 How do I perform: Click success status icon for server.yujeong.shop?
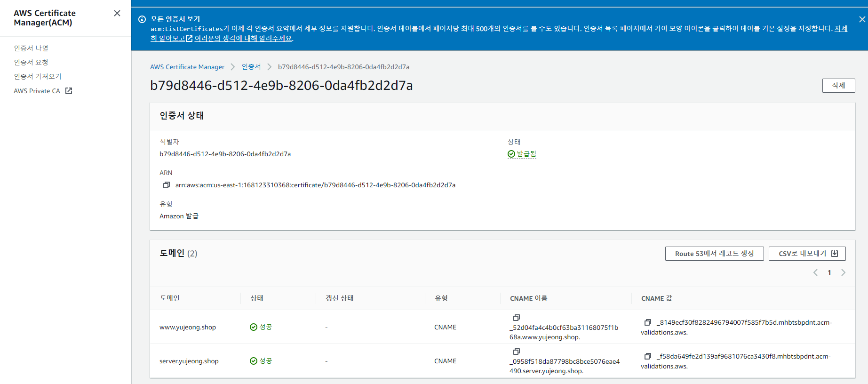(x=254, y=361)
